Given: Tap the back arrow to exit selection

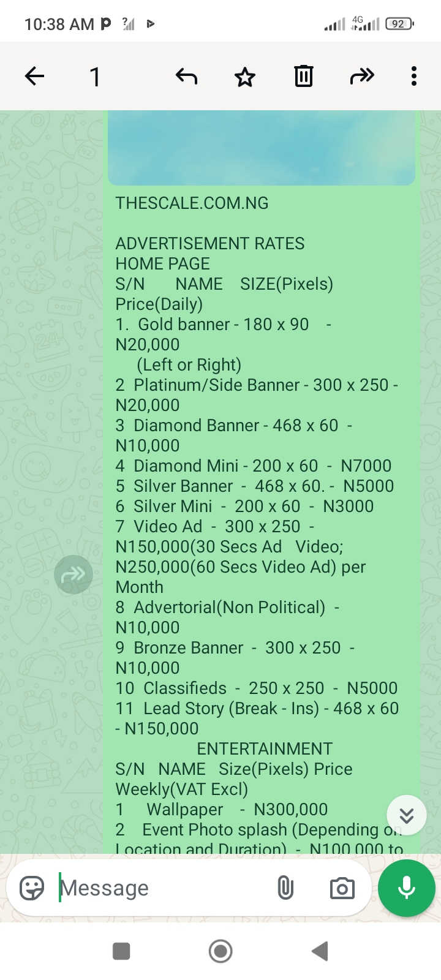Looking at the screenshot, I should pos(35,77).
